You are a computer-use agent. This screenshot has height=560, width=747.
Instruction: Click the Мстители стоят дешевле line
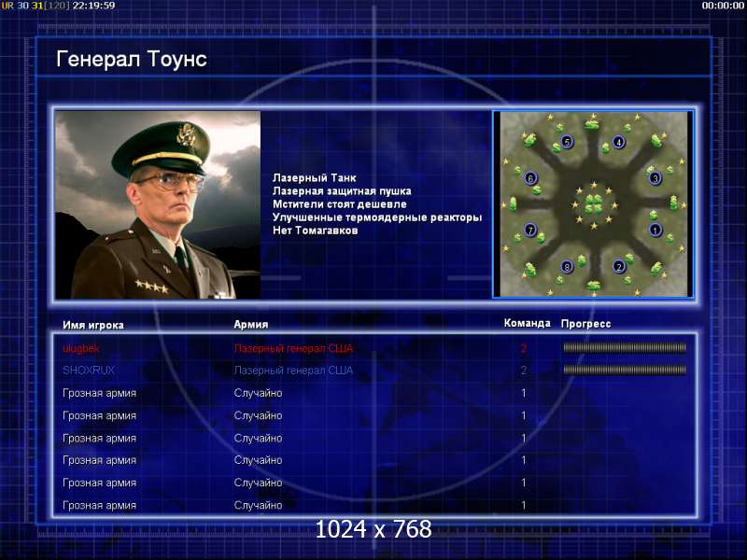click(340, 204)
